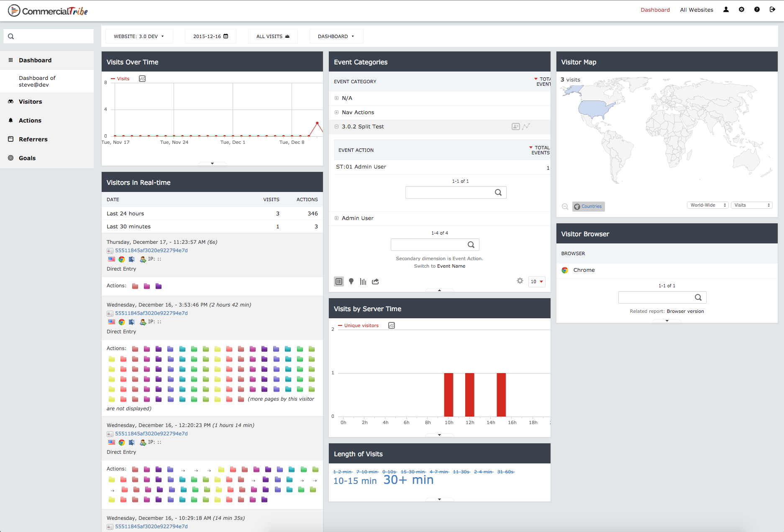
Task: Click the sidebar search input field
Action: [49, 36]
